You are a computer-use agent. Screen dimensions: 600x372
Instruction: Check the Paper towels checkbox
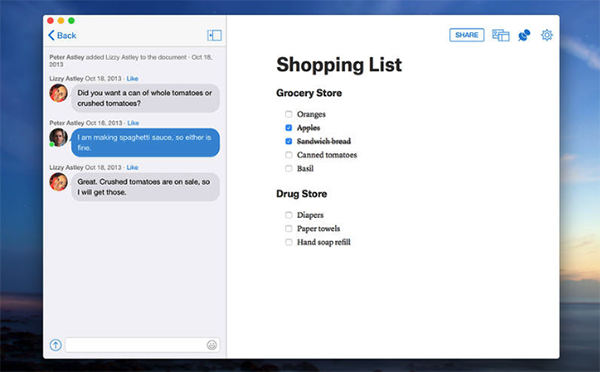point(289,228)
